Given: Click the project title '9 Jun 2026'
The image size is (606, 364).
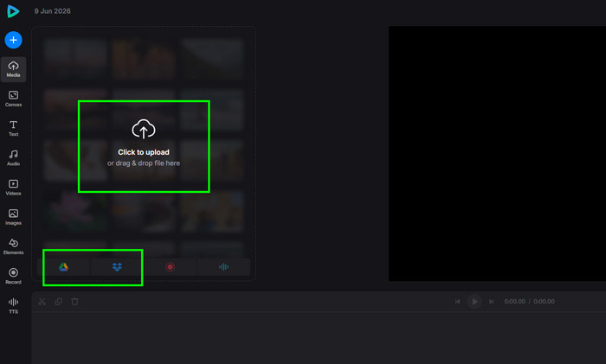Looking at the screenshot, I should tap(52, 11).
